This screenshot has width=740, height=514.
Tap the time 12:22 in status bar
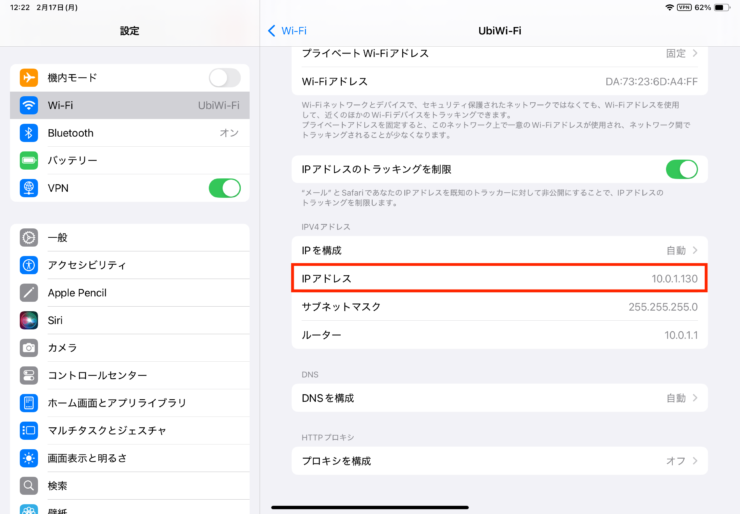coord(20,7)
